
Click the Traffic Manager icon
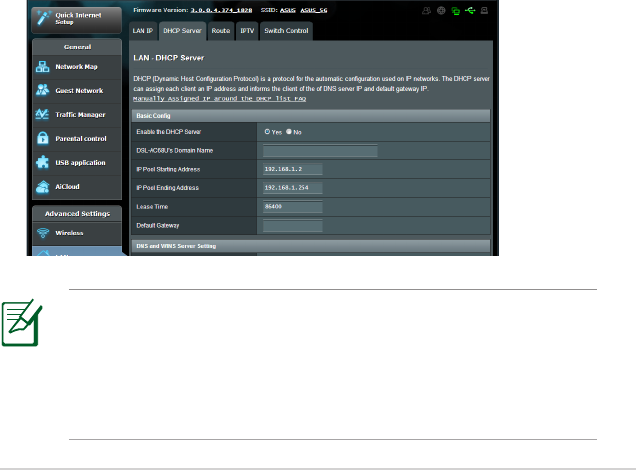(43, 114)
